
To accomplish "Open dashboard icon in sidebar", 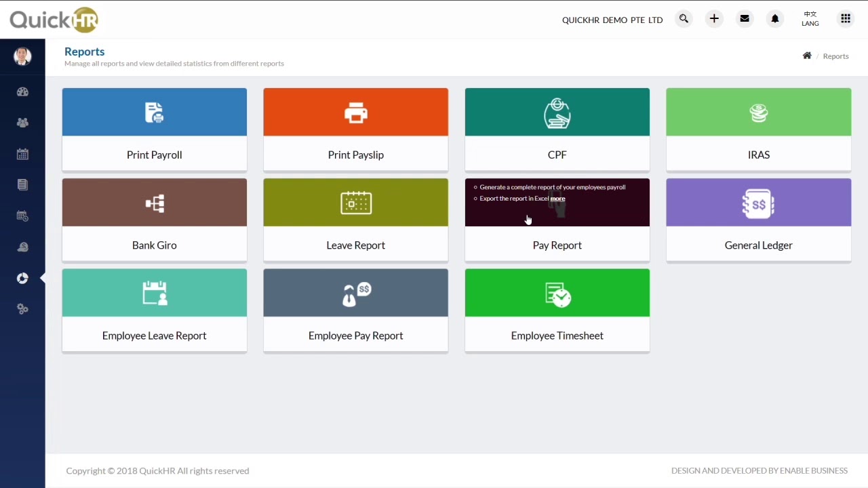I will pos(22,92).
